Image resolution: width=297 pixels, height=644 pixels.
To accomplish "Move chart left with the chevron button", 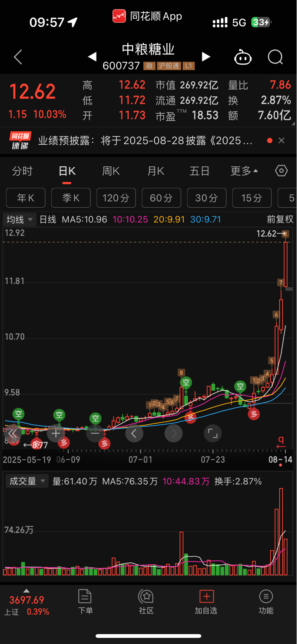I will 134,434.
